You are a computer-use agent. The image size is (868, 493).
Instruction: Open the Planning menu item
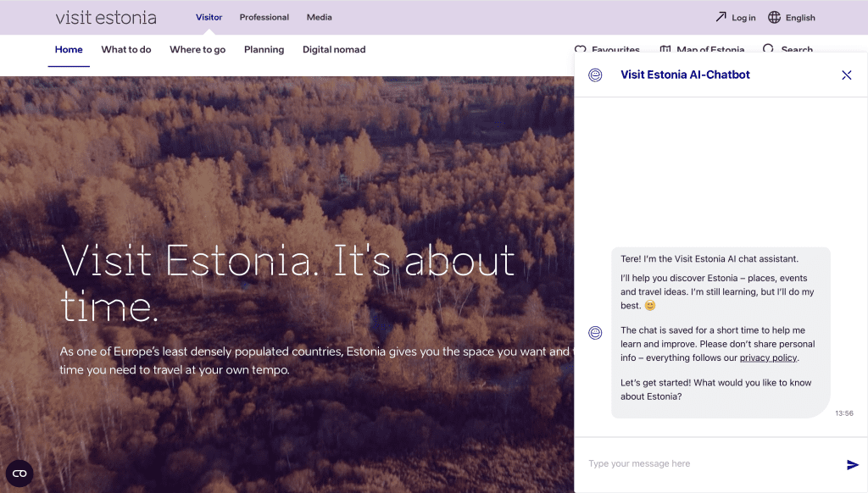click(x=264, y=50)
